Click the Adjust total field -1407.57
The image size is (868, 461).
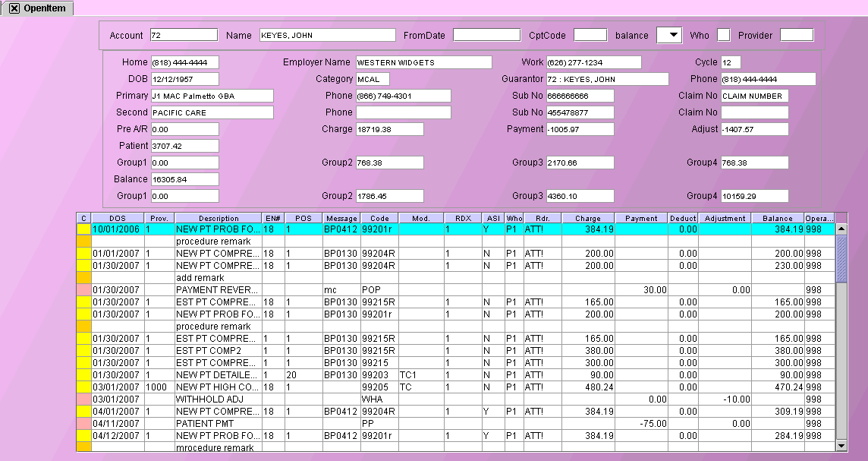(x=754, y=129)
